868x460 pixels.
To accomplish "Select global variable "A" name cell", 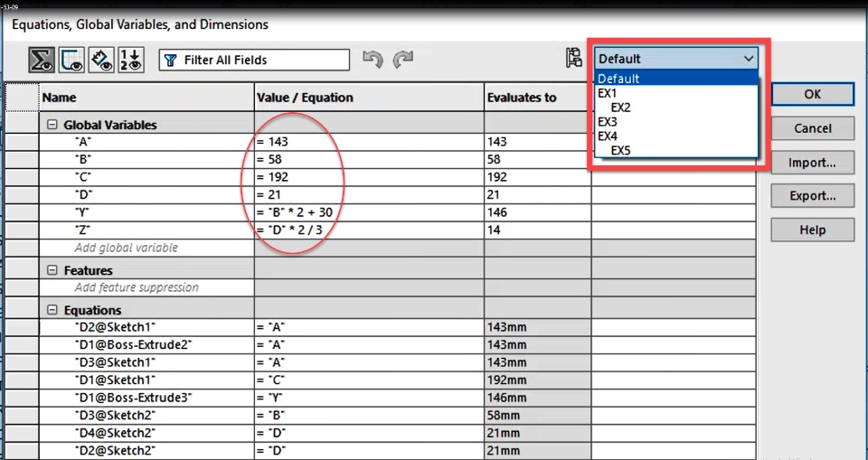I will (146, 142).
